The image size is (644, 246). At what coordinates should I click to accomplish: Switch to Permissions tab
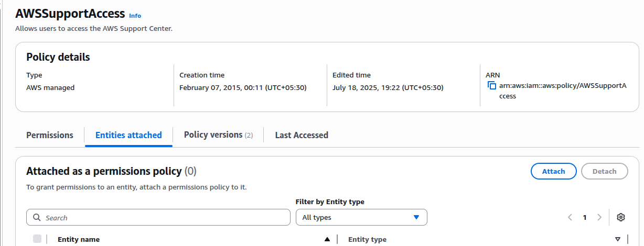tap(50, 135)
